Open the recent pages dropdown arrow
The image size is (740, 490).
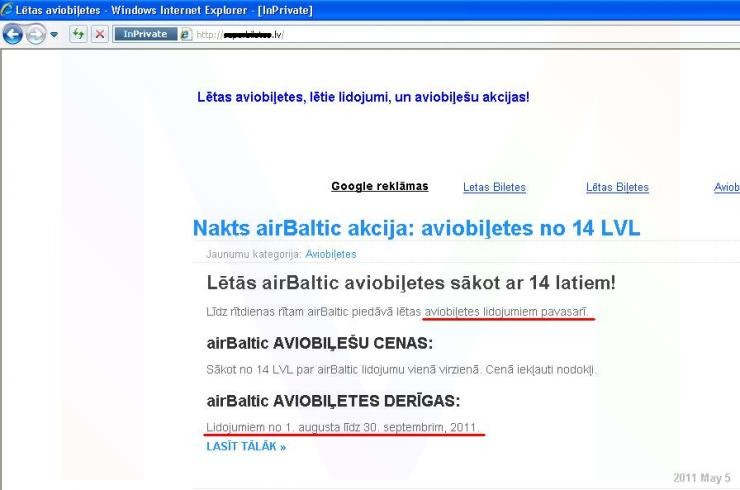54,34
